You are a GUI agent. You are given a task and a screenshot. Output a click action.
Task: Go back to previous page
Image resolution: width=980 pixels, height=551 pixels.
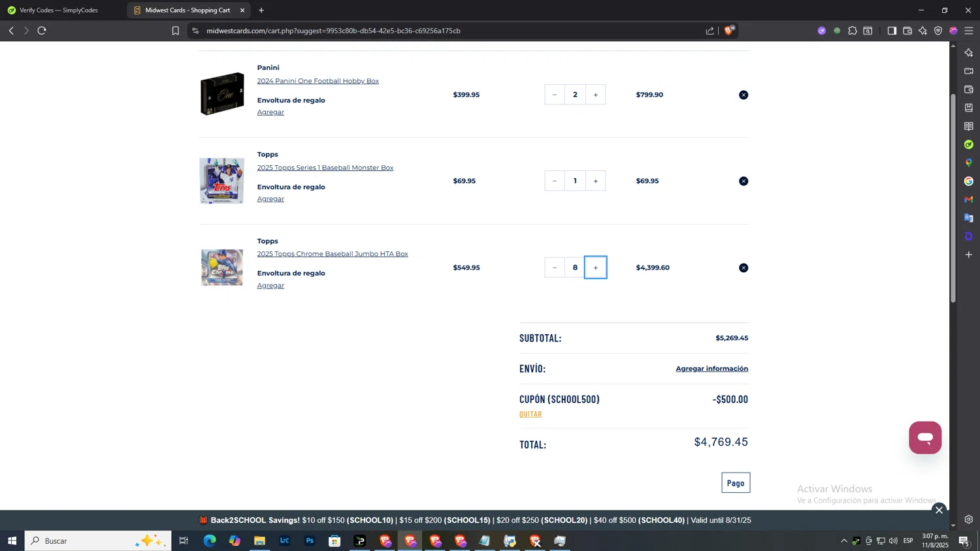[11, 31]
